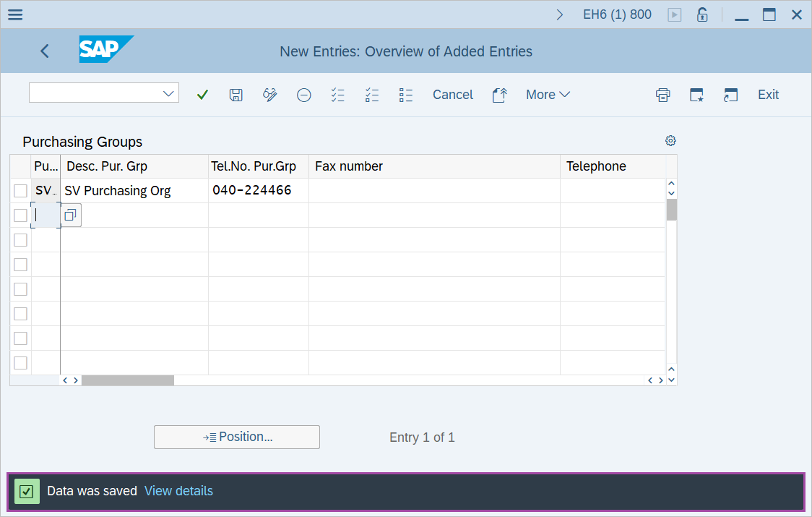Click the View details link
The width and height of the screenshot is (812, 517).
(x=178, y=490)
